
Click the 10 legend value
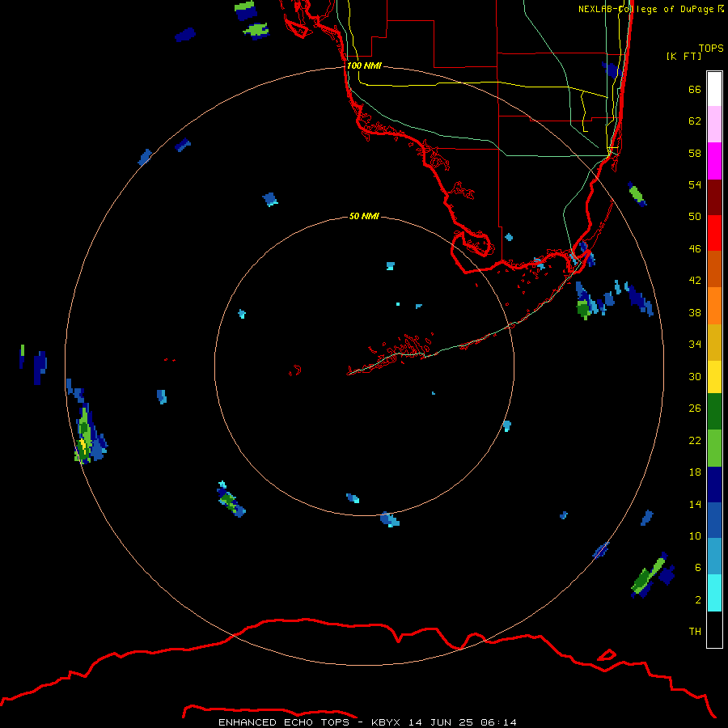tap(695, 536)
